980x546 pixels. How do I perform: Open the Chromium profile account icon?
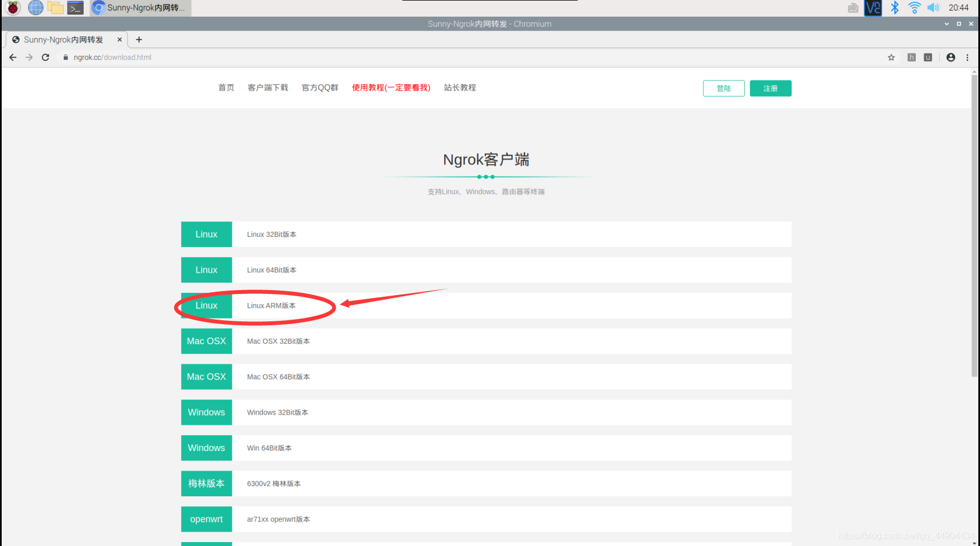(950, 57)
